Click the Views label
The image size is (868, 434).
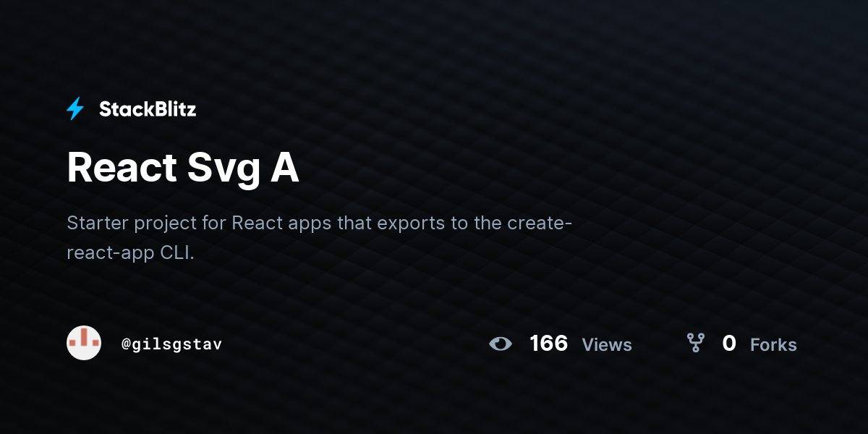pos(607,345)
